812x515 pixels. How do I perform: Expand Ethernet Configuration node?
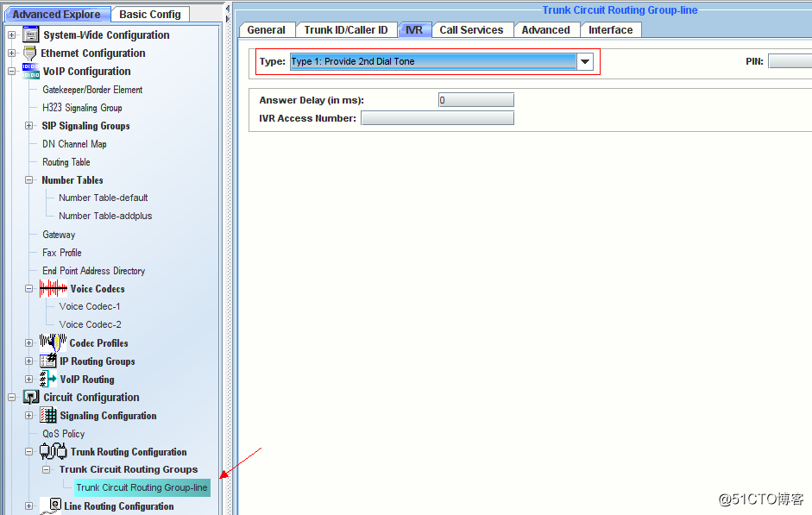12,53
